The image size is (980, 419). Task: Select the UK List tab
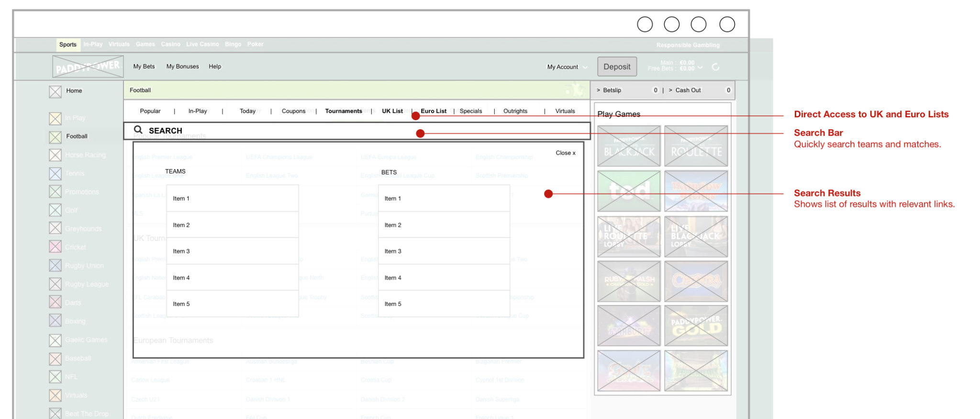pyautogui.click(x=392, y=111)
